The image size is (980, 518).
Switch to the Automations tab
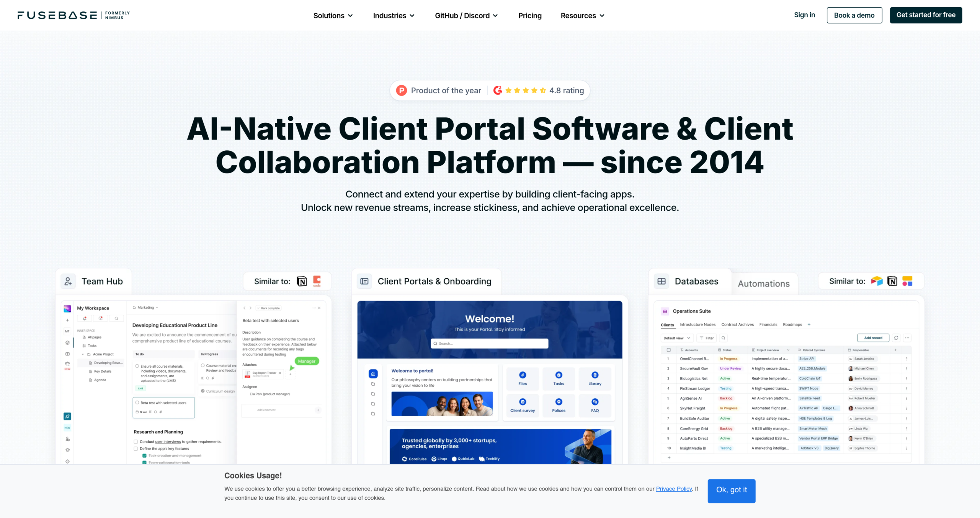[x=764, y=284]
